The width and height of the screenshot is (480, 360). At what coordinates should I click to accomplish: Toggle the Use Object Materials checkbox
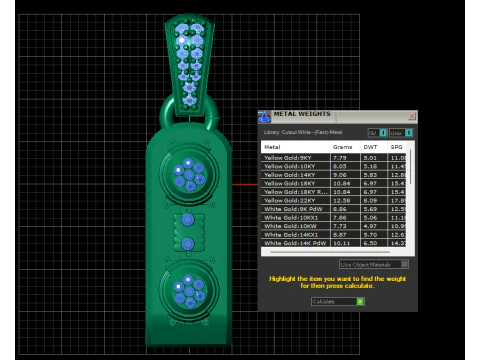pos(404,264)
